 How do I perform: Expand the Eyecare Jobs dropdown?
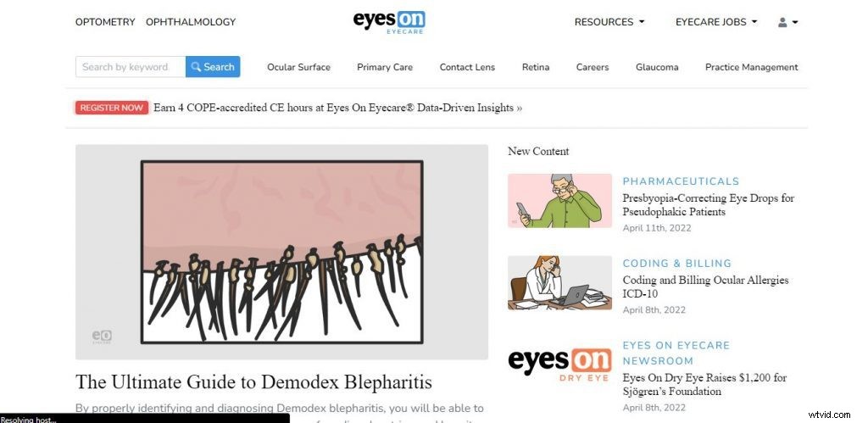[x=716, y=22]
